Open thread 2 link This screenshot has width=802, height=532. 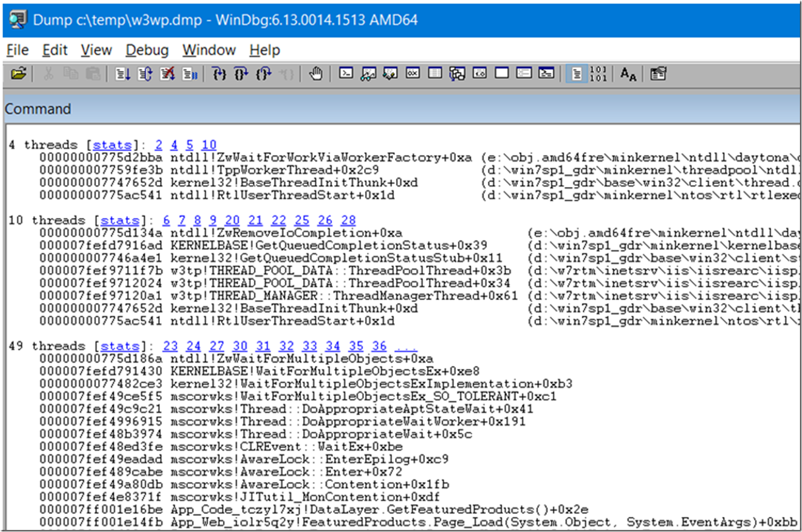[159, 145]
